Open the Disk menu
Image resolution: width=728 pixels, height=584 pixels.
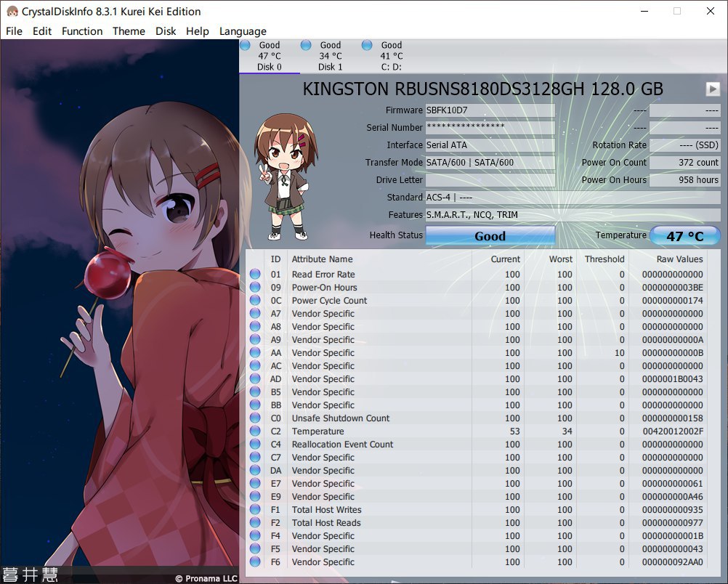(x=166, y=31)
